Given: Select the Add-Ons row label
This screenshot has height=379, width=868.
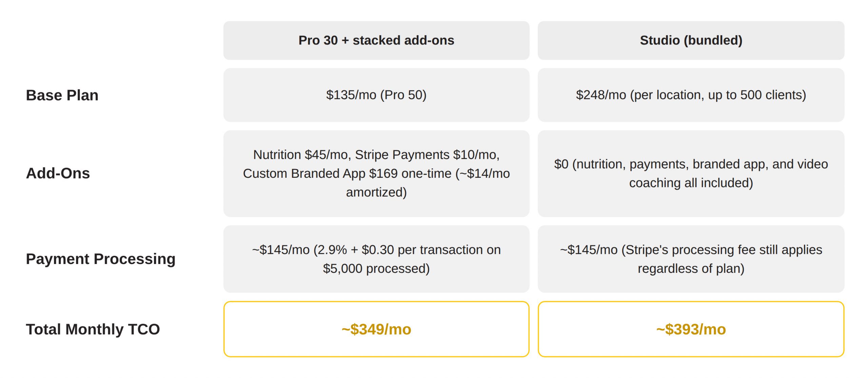Looking at the screenshot, I should (58, 173).
